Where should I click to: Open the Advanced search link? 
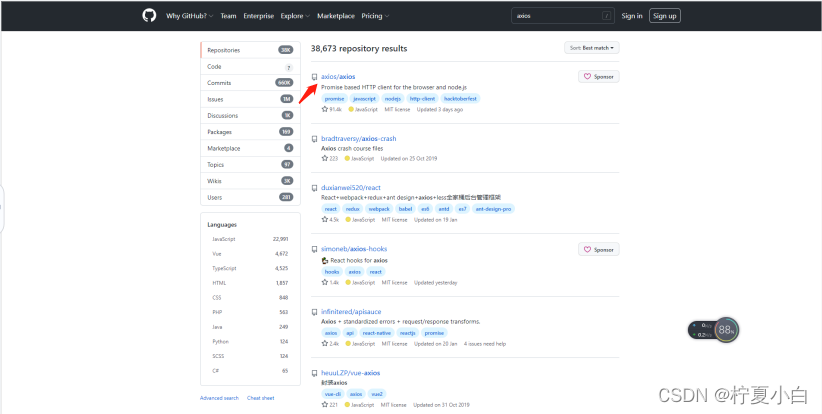(x=219, y=398)
